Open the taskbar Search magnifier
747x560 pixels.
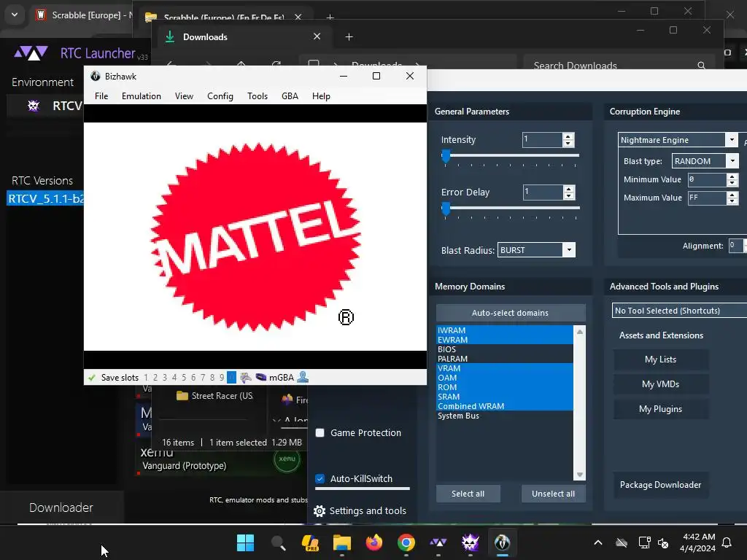278,542
